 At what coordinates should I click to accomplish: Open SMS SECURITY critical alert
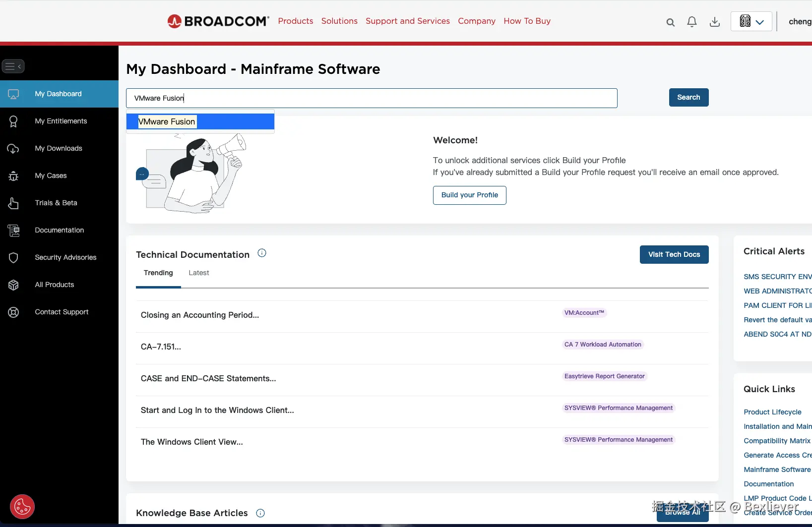click(x=777, y=277)
